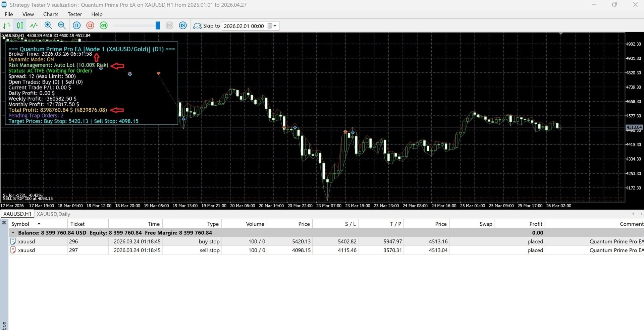Click the skip-to date field 2026.02.01 00:00

[244, 26]
